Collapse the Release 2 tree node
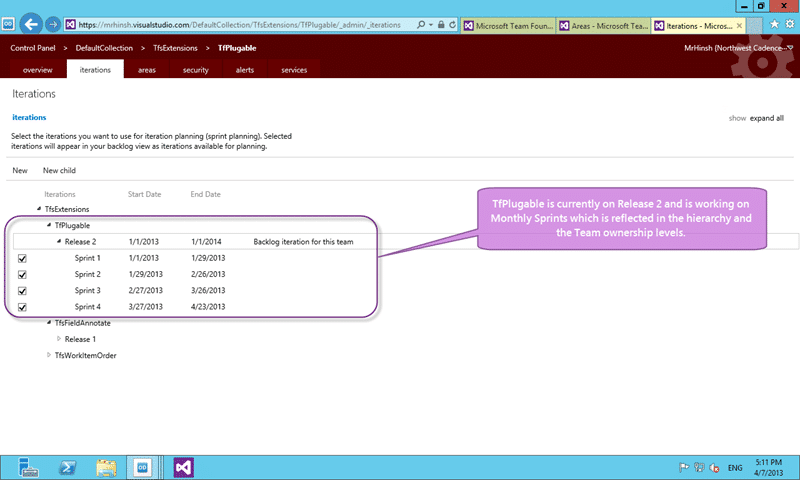The height and width of the screenshot is (480, 800). (x=59, y=241)
